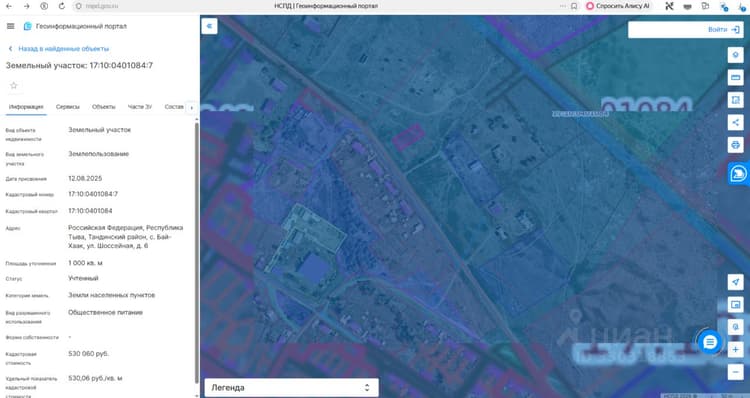Show more tabs with the arrow

191,108
